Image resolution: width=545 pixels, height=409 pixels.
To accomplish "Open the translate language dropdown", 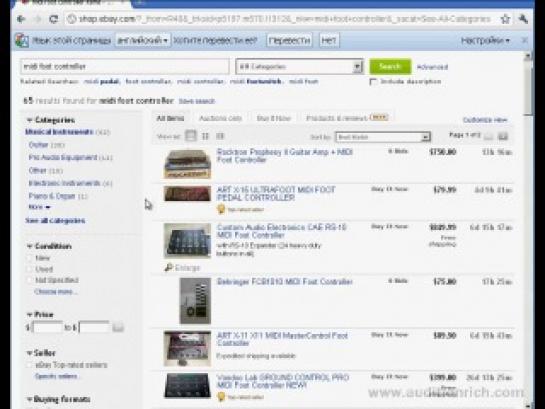I will coord(143,40).
